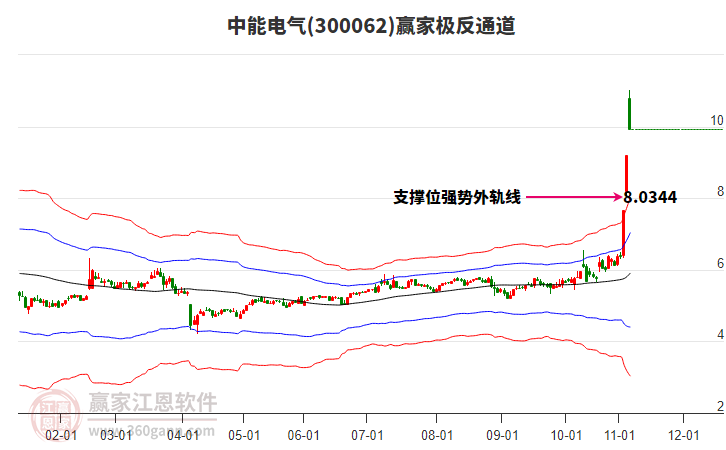Select the 12-01 date axis label

(683, 436)
